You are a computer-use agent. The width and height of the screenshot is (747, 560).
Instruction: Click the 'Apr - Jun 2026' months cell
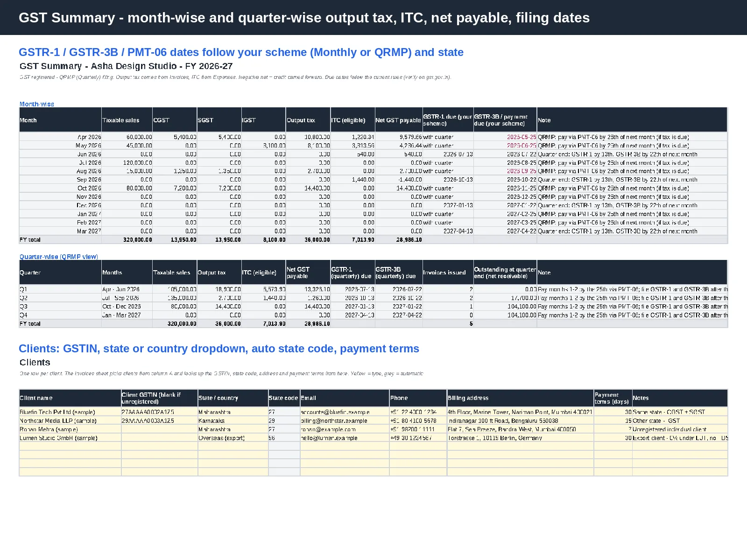pos(127,289)
